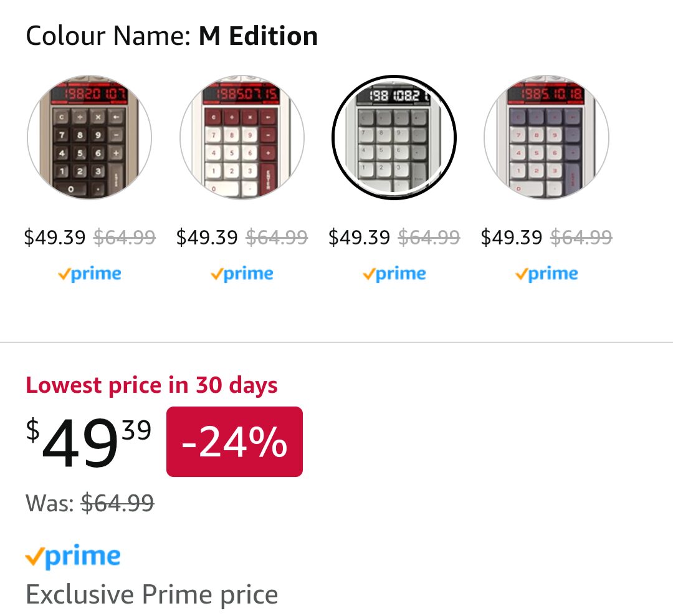Click the Prime badge under the second variant
Screen dimensions: 673x616
(x=242, y=272)
